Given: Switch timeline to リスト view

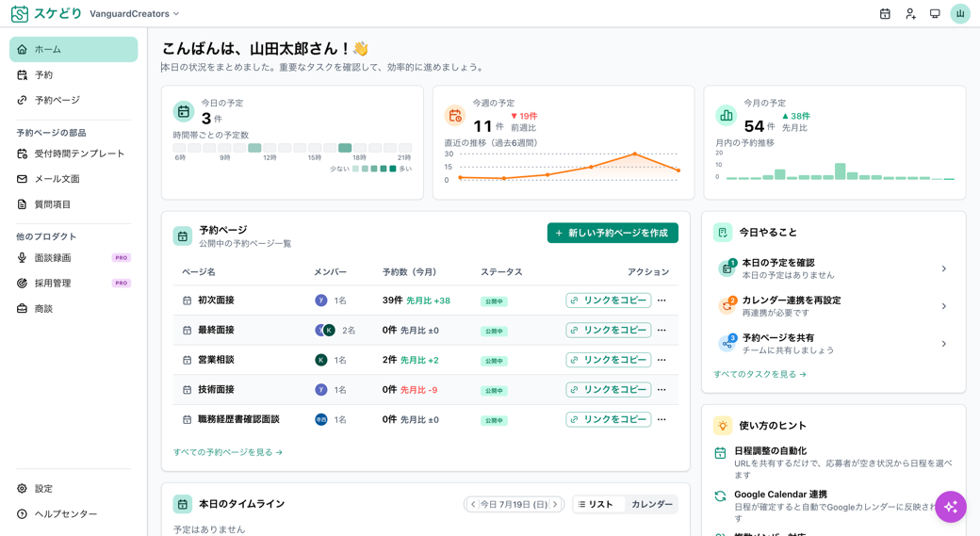Looking at the screenshot, I should [x=598, y=504].
